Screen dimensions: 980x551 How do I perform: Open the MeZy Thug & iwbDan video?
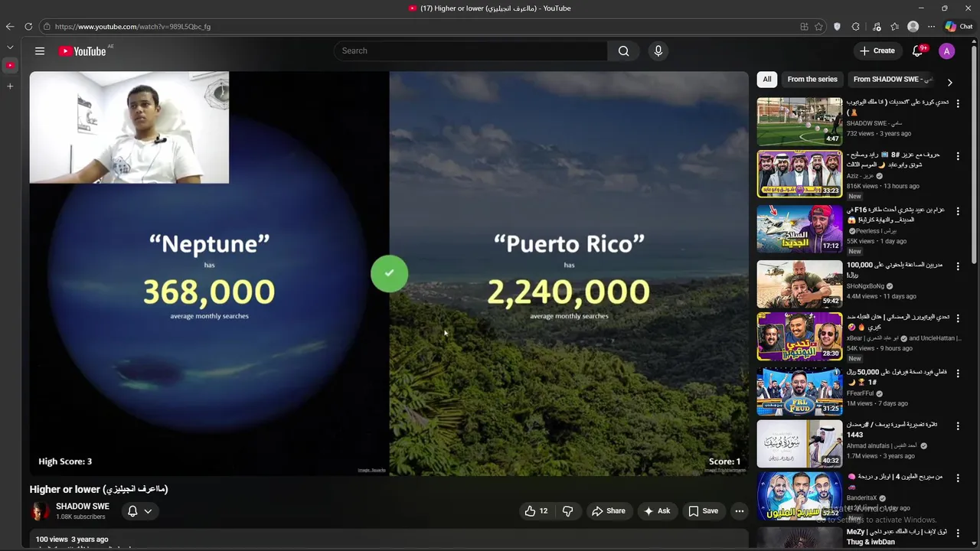pos(897,536)
